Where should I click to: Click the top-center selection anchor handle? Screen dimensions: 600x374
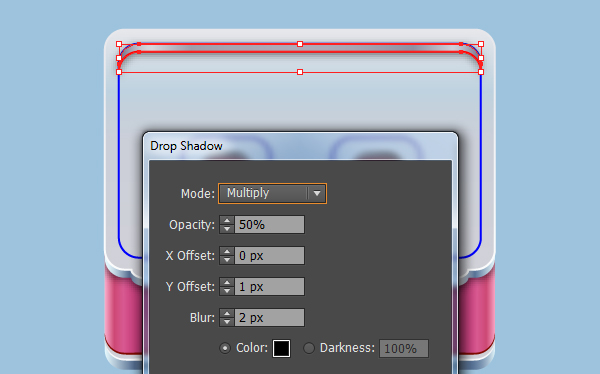coord(300,44)
